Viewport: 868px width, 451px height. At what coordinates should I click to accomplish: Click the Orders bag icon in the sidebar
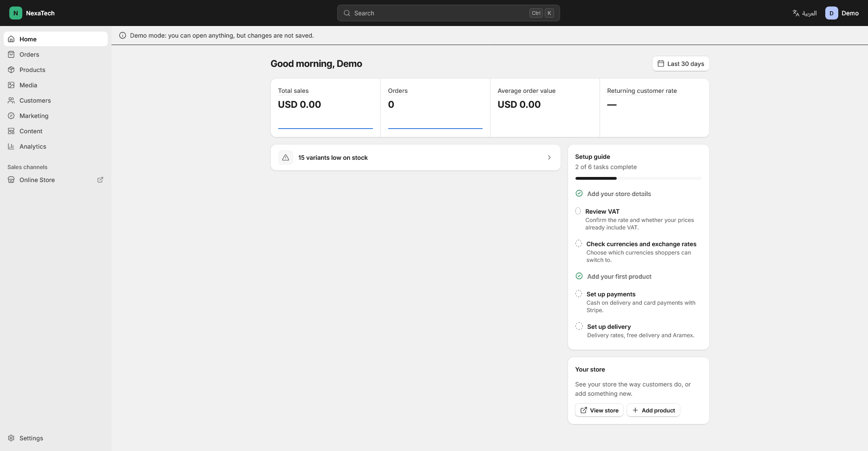(x=11, y=54)
